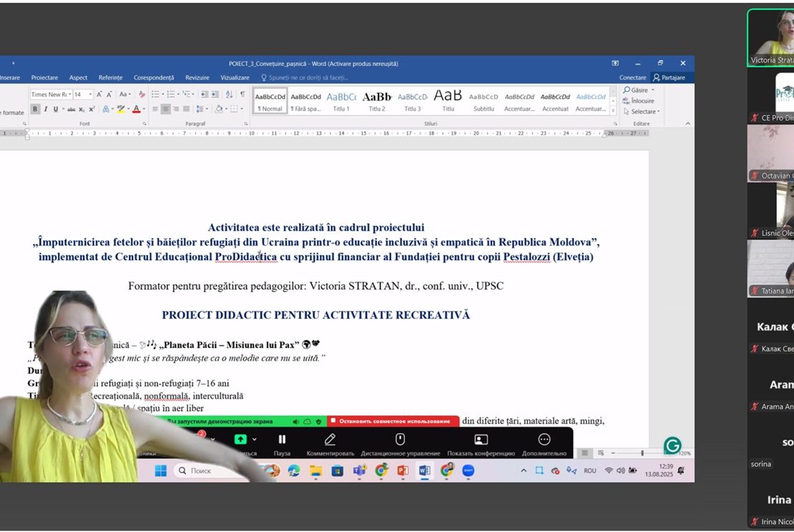The width and height of the screenshot is (794, 532).
Task: Decrease paragraph indent
Action: [x=204, y=94]
